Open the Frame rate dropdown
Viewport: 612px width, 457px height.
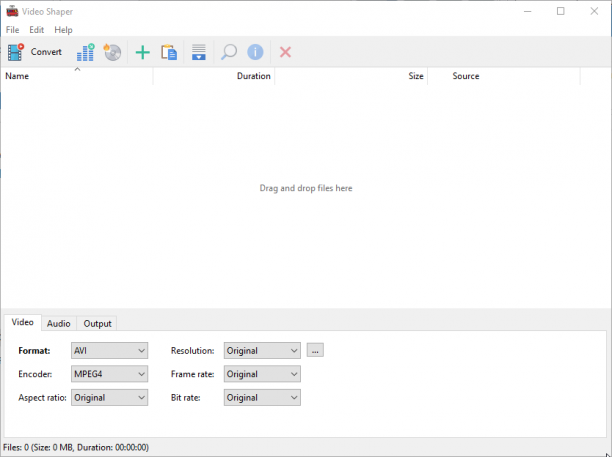[262, 374]
